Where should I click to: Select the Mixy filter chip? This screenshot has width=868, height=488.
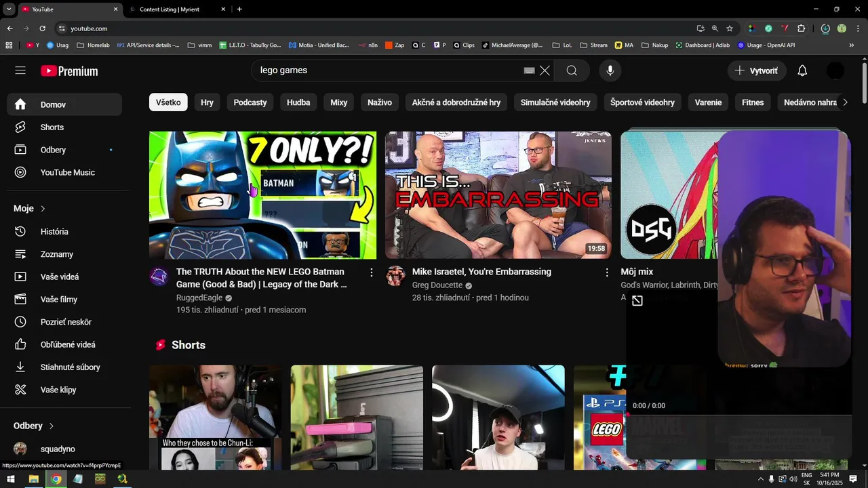[339, 102]
